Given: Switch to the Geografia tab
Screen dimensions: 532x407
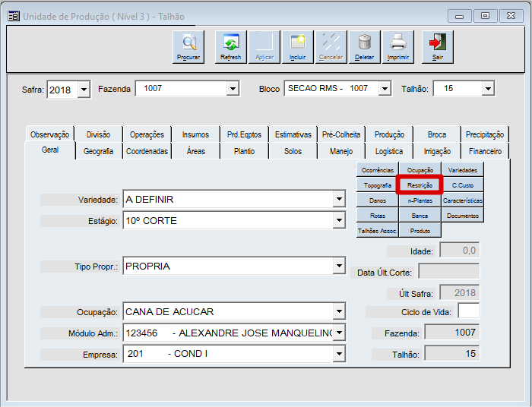Looking at the screenshot, I should (x=98, y=151).
